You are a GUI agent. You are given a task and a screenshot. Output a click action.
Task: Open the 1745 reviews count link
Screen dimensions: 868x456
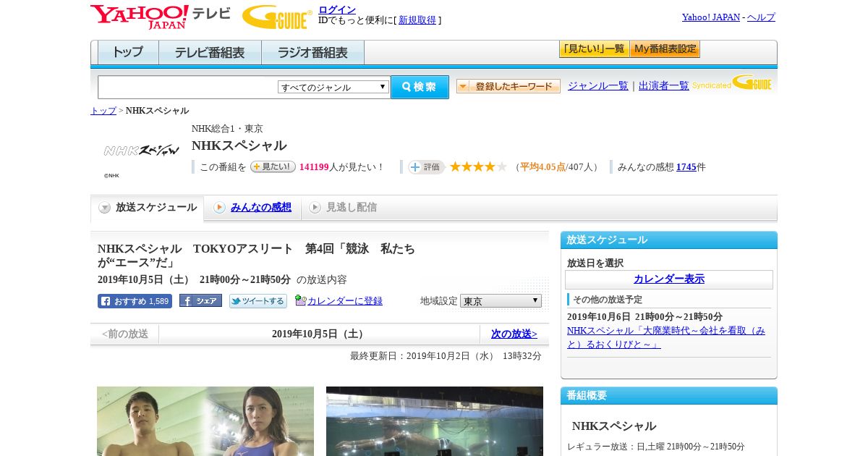tap(686, 166)
